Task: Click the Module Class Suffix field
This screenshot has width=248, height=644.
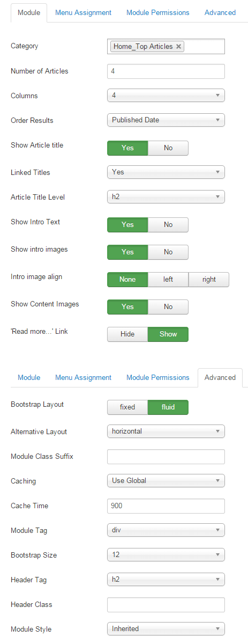Action: (166, 456)
